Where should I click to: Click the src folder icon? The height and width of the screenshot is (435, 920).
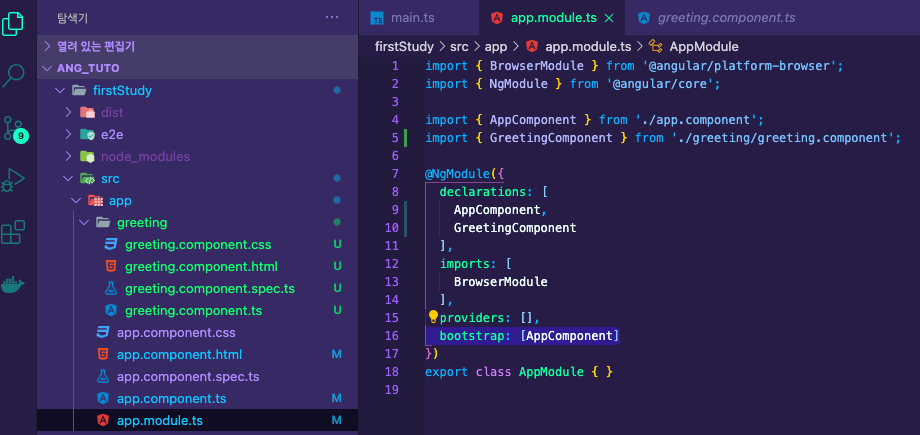pyautogui.click(x=87, y=178)
